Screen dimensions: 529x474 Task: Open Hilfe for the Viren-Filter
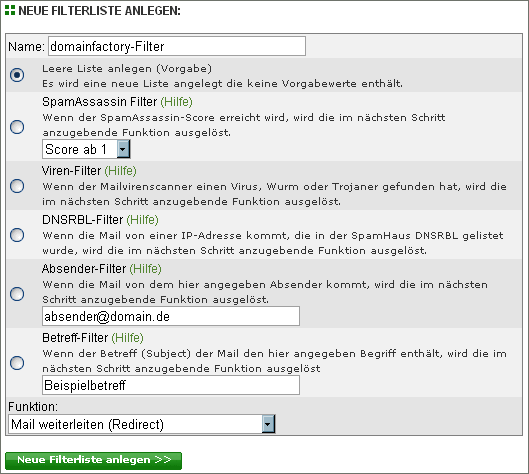click(x=120, y=171)
